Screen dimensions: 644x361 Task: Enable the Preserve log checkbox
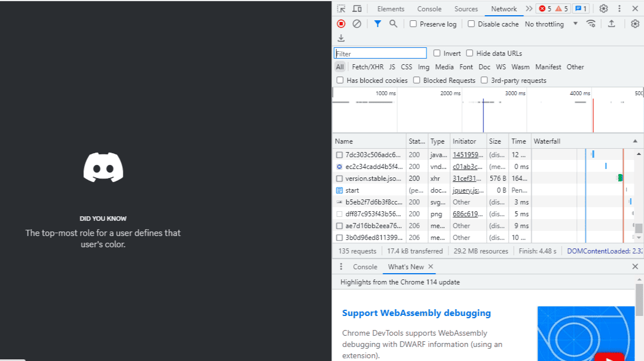point(413,24)
